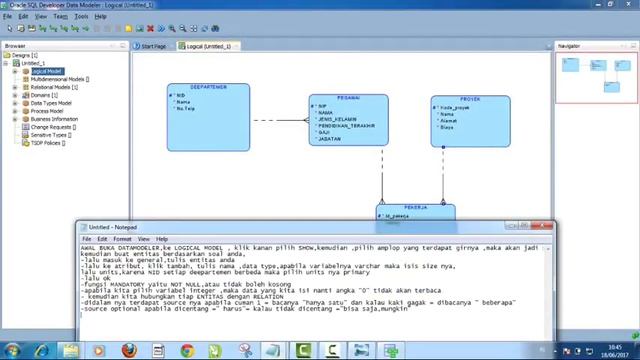Open Firefox from the taskbar
Image resolution: width=640 pixels, height=360 pixels.
point(129,351)
